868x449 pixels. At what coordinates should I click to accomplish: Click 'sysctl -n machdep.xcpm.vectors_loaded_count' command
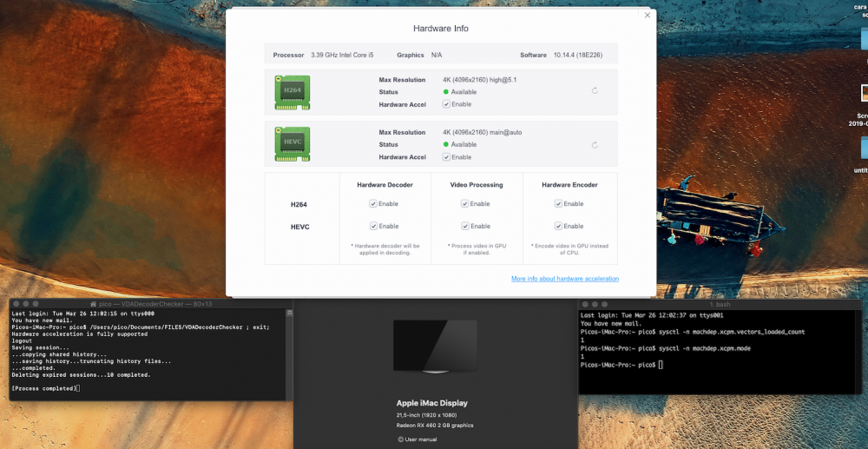731,332
